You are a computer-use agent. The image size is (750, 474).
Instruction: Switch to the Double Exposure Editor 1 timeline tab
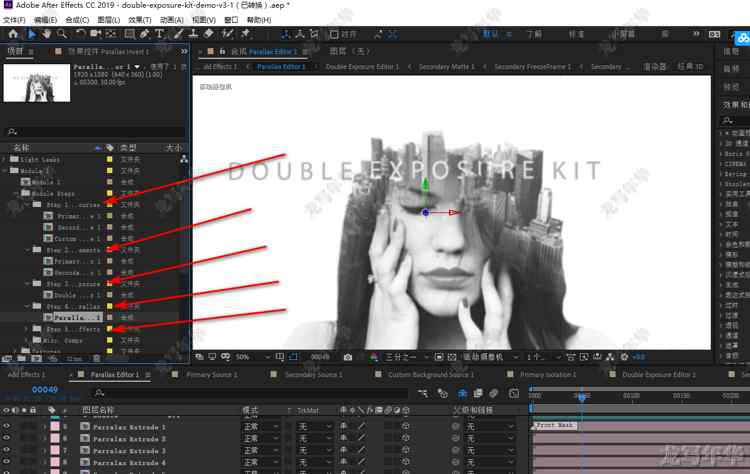tap(659, 375)
